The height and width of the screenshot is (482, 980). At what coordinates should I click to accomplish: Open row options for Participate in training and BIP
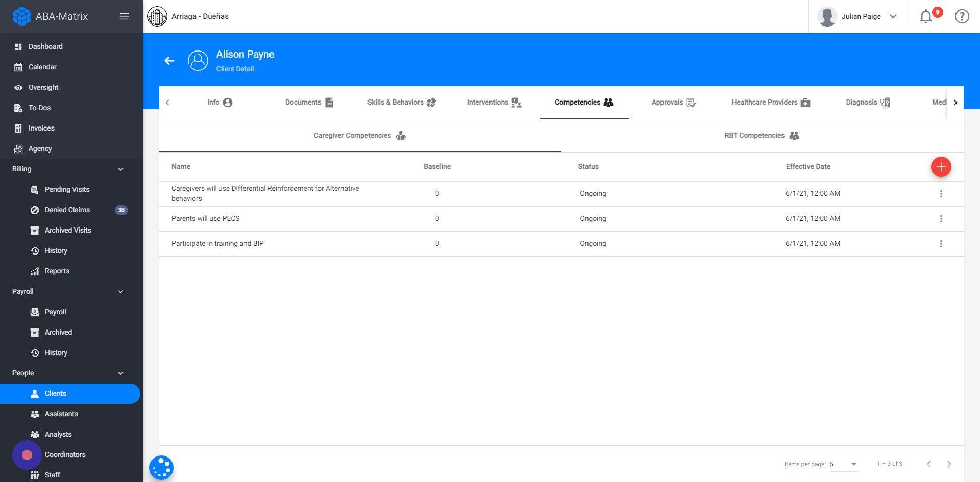tap(941, 244)
